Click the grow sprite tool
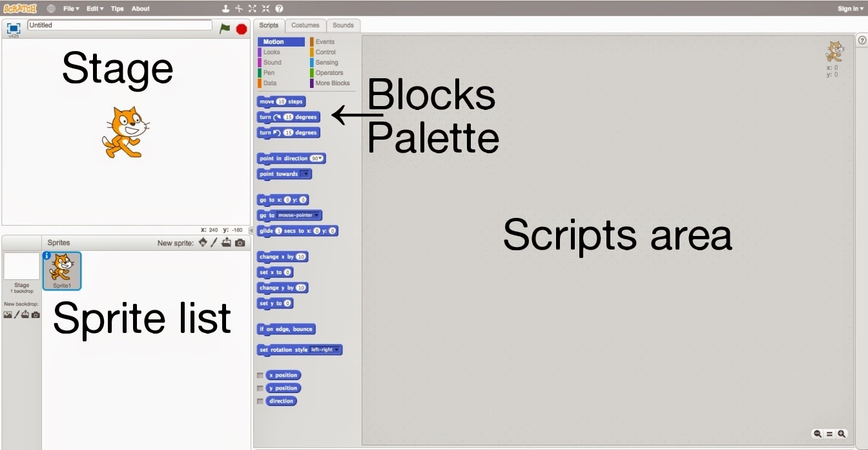This screenshot has width=868, height=450. coord(252,8)
